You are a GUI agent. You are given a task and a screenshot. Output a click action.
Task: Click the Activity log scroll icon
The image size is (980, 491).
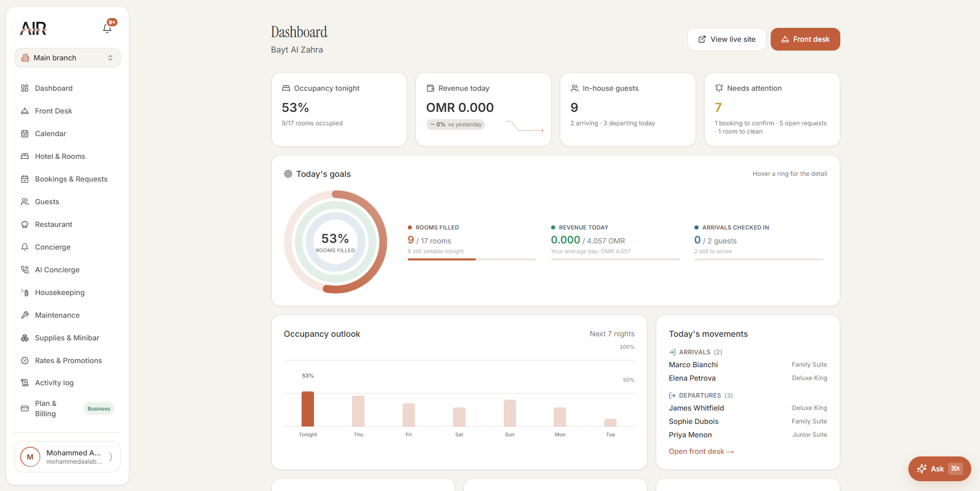(25, 383)
